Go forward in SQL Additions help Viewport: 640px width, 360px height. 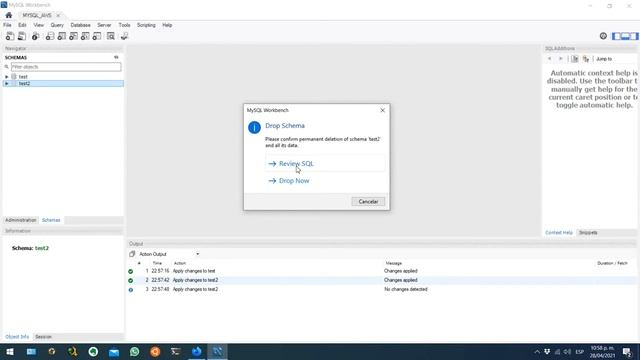[560, 59]
